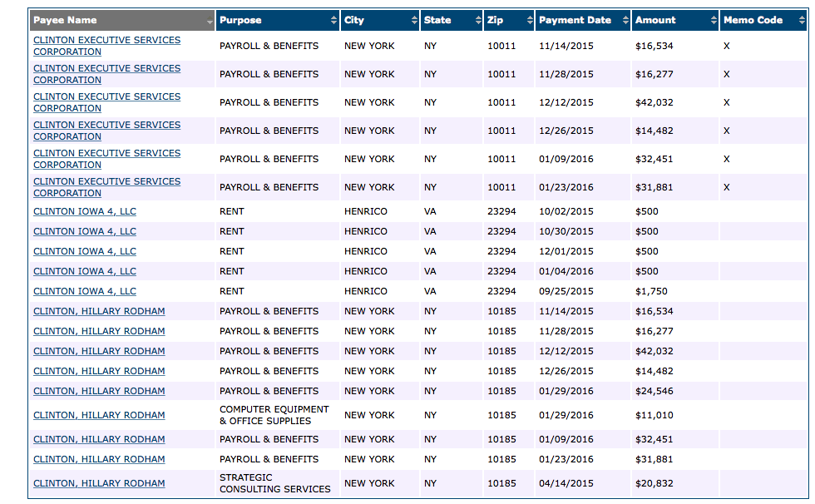Sort table by Payee Name header
The height and width of the screenshot is (504, 815).
pos(65,20)
